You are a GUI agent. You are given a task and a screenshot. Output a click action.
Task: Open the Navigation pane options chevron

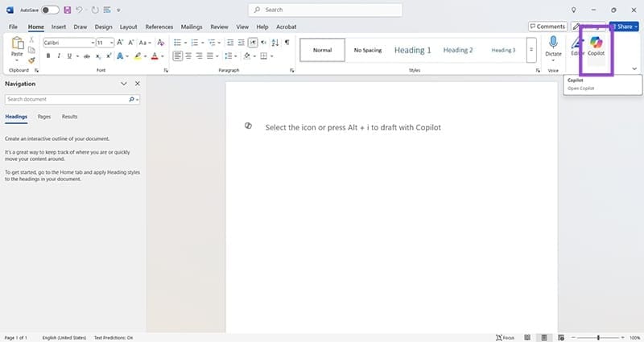[x=123, y=84]
